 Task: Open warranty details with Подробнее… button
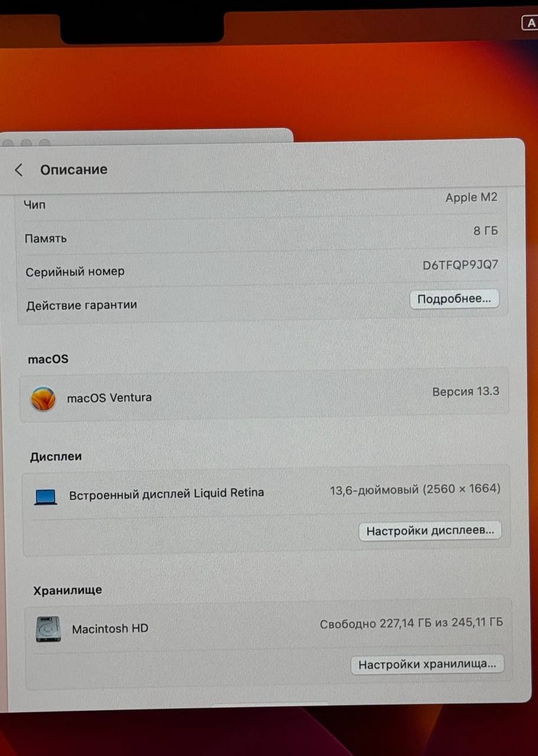(x=454, y=299)
